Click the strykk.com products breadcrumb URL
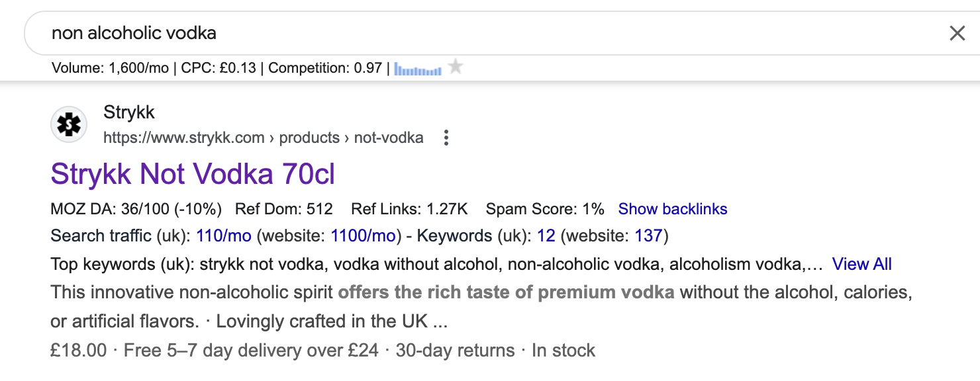The width and height of the screenshot is (980, 381). [264, 138]
